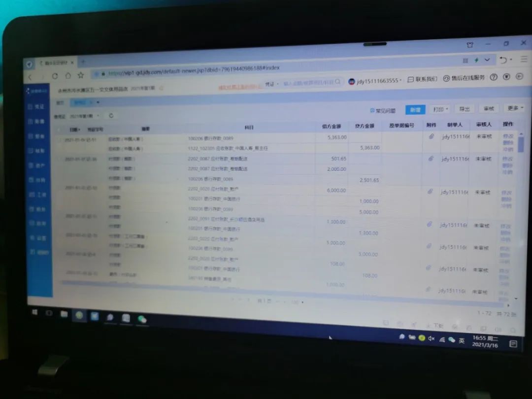
Task: Reload the page with browser refresh icon
Action: 55,76
